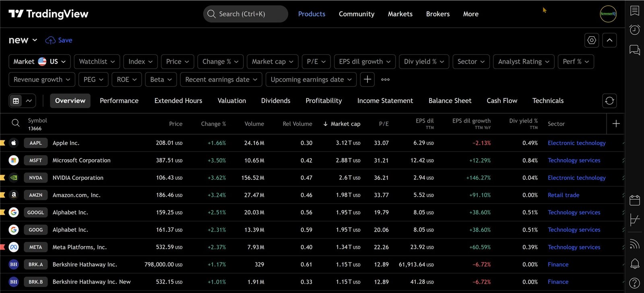The width and height of the screenshot is (644, 293).
Task: Switch to the Extended Hours tab
Action: point(178,101)
